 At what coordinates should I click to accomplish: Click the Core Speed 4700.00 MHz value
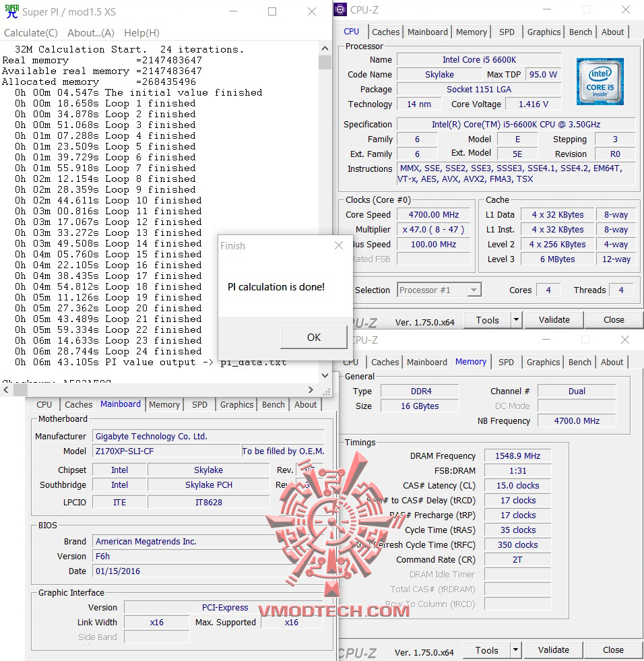[x=433, y=214]
